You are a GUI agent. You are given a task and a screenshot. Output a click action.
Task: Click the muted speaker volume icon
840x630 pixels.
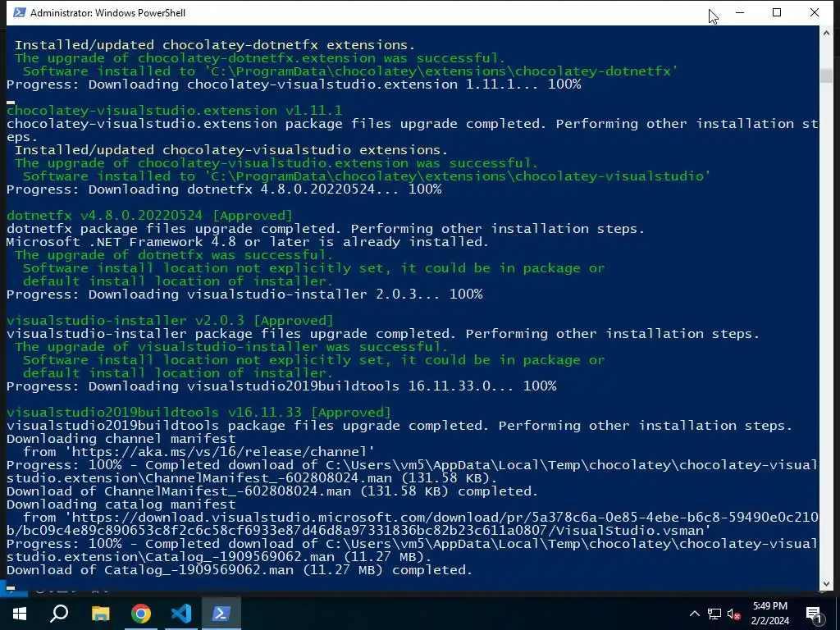[x=733, y=614]
